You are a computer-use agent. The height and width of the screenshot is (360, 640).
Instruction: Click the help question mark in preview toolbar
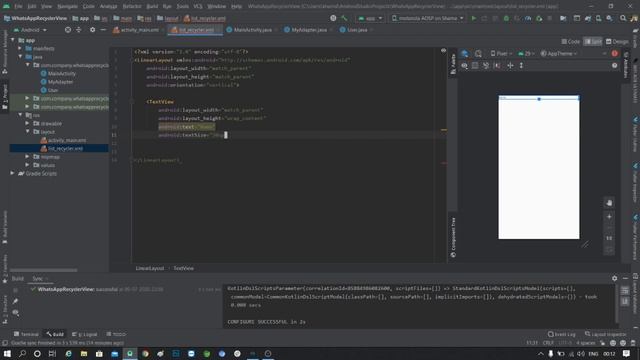point(615,66)
